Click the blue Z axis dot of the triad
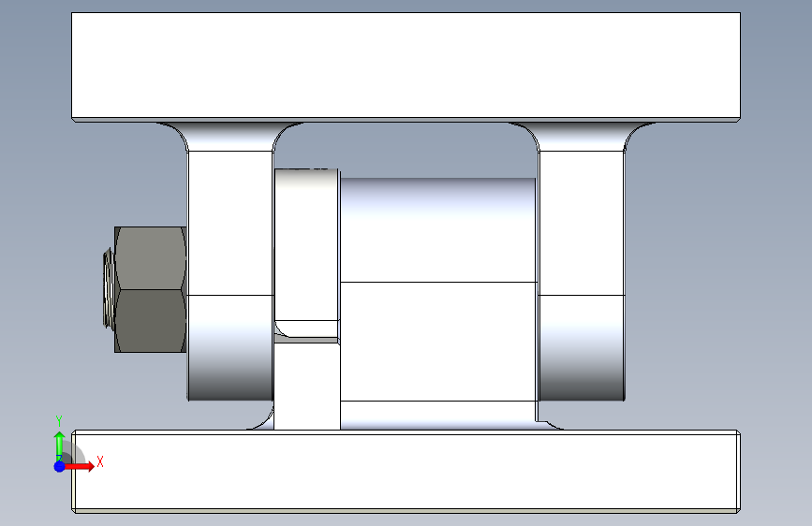The width and height of the screenshot is (812, 526). (60, 466)
